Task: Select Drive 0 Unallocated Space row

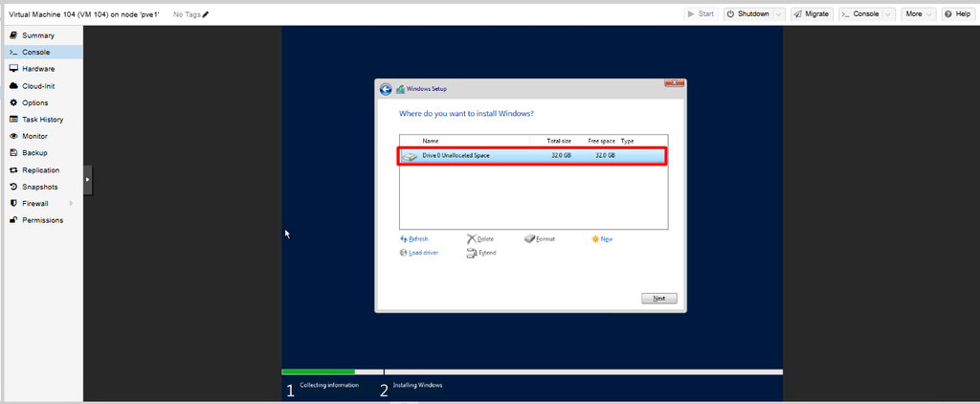Action: tap(532, 155)
